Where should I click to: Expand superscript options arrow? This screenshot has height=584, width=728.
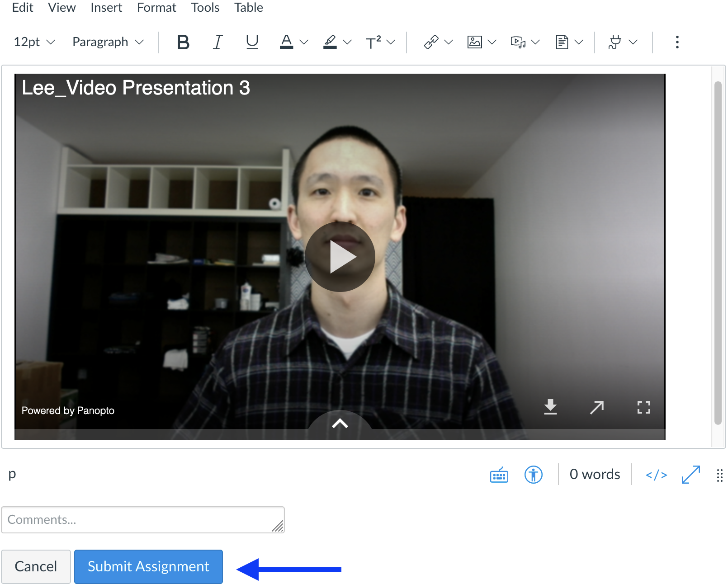click(x=391, y=42)
